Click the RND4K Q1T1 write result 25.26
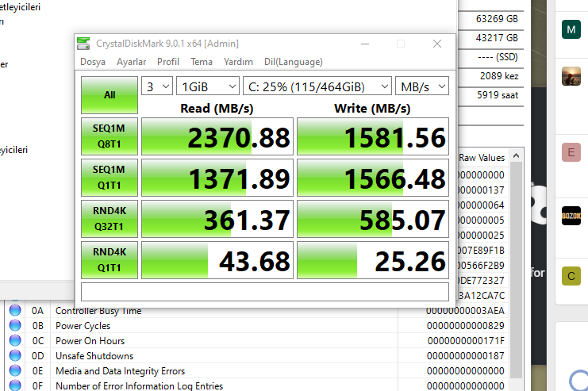Viewport: 588px width, 391px height. click(373, 260)
